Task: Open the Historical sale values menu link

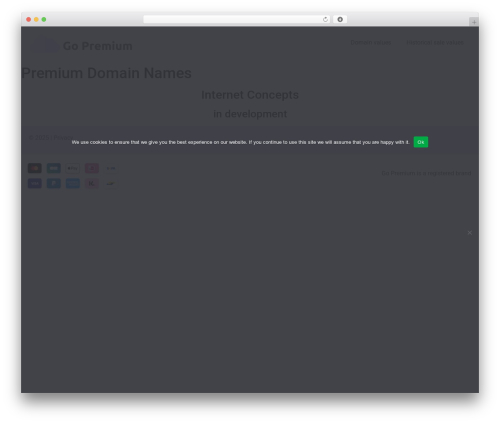Action: (435, 42)
